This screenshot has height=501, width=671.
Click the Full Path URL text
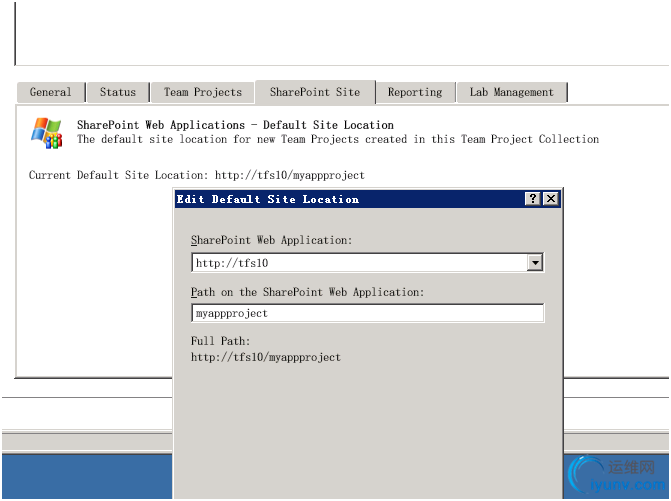(x=266, y=357)
